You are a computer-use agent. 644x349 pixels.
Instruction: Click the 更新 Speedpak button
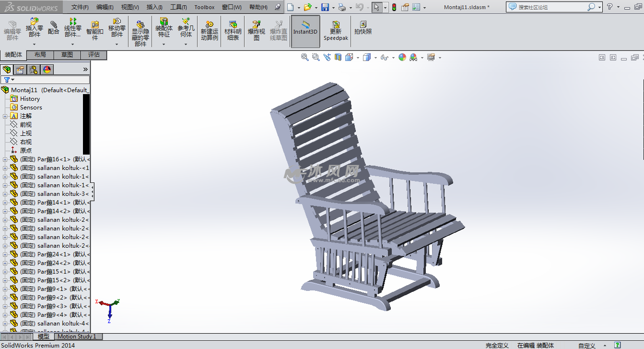click(335, 30)
